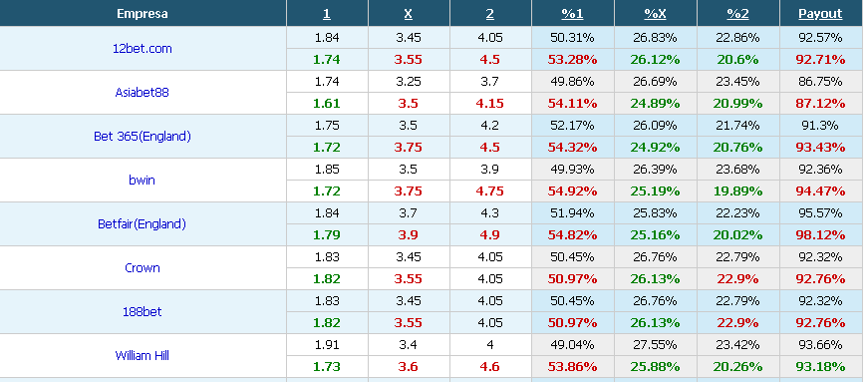868x382 pixels.
Task: Select Betfair's 98.12% payout cell
Action: click(821, 235)
